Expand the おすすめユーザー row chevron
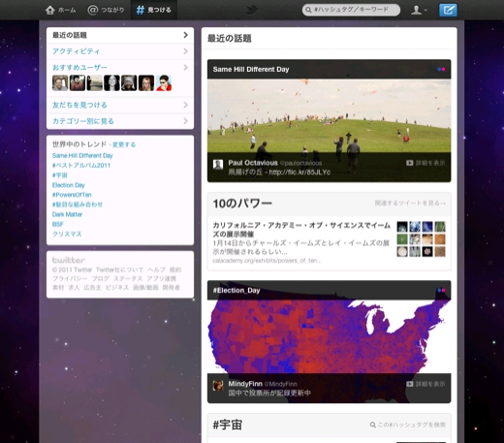Image resolution: width=504 pixels, height=443 pixels. pos(185,67)
